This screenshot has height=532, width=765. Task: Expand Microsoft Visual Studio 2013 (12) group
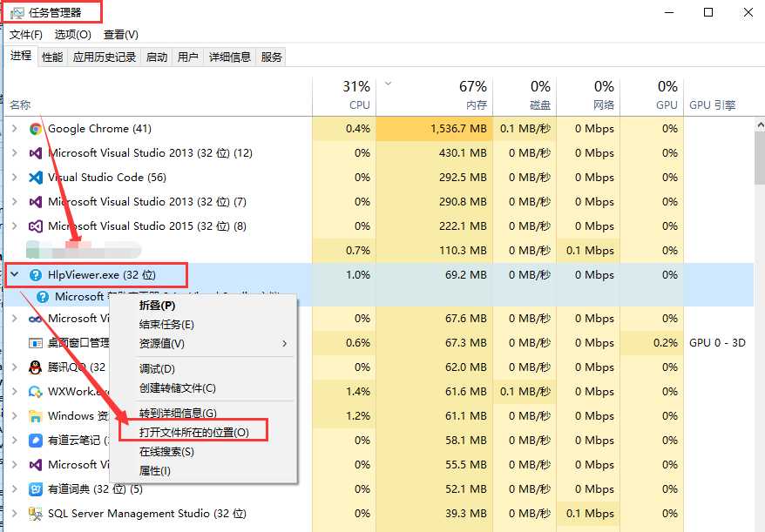tap(15, 153)
